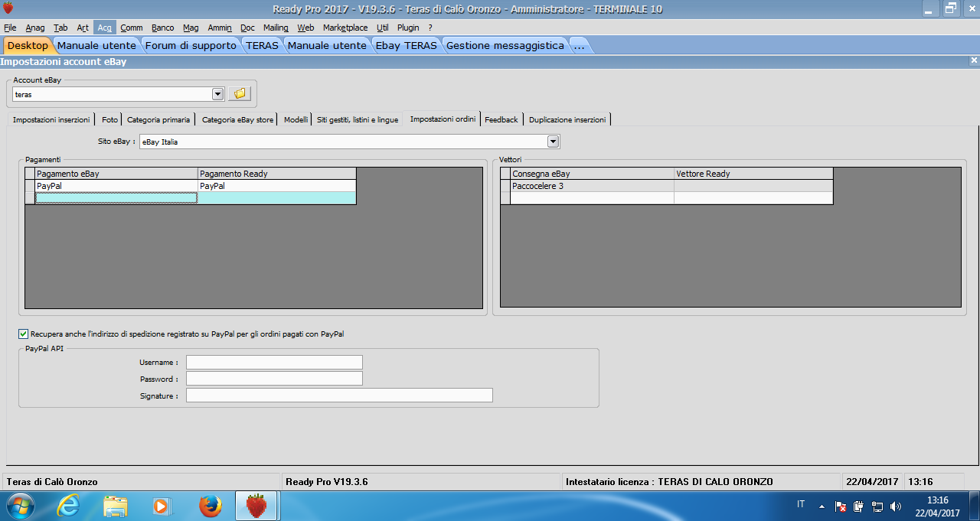Open the Duplicazione inserzioni tab

point(567,120)
